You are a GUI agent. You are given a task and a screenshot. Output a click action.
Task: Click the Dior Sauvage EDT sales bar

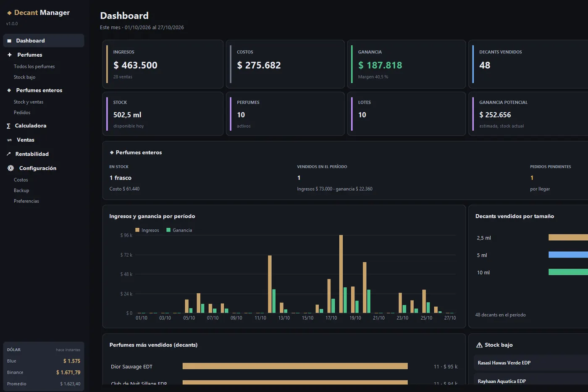(x=295, y=366)
